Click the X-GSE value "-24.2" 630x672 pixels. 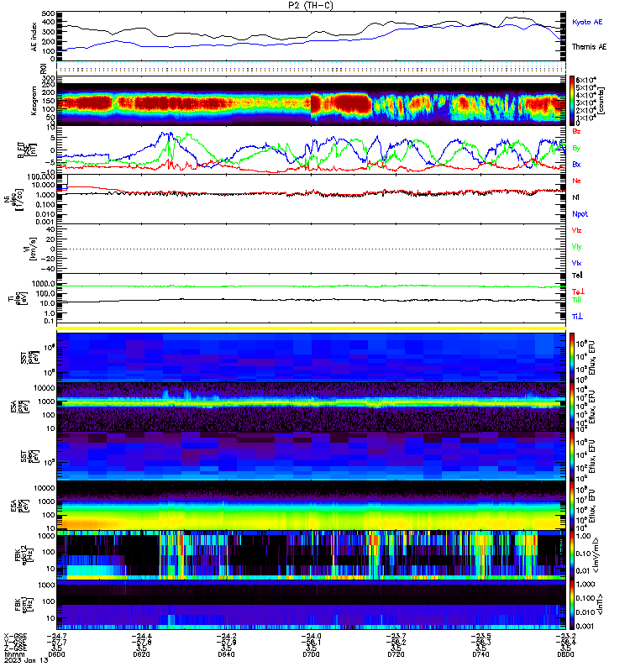226,636
